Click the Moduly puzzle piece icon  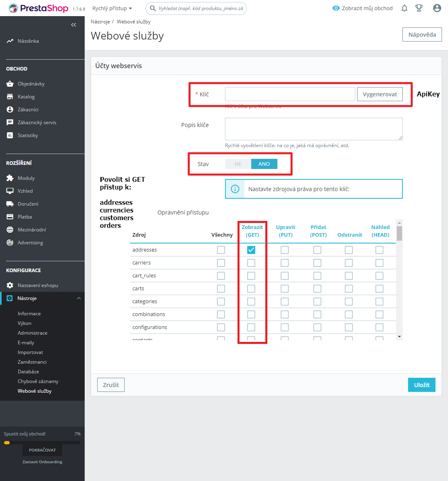click(x=10, y=178)
